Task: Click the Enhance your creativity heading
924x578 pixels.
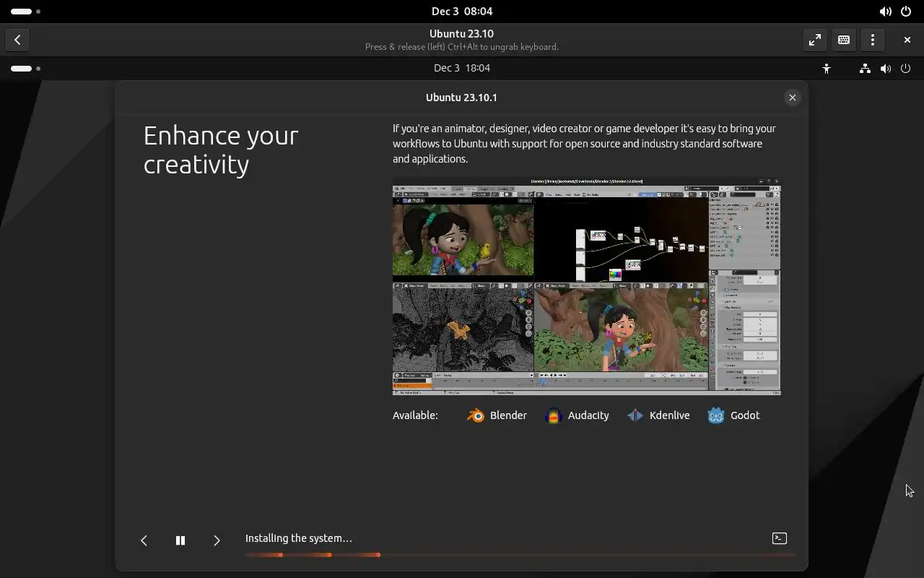Action: tap(221, 150)
